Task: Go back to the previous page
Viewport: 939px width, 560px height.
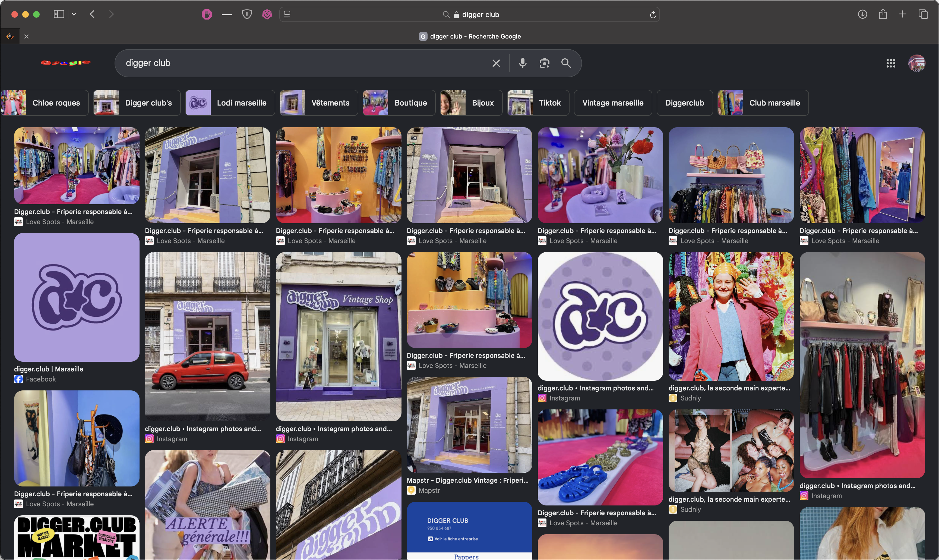Action: (x=92, y=14)
